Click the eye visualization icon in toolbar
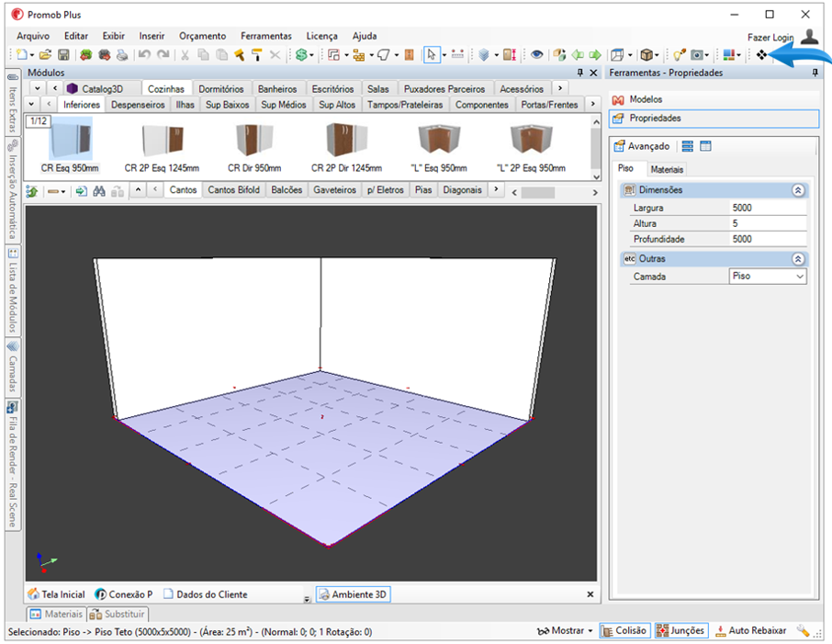The height and width of the screenshot is (644, 832). pyautogui.click(x=537, y=55)
